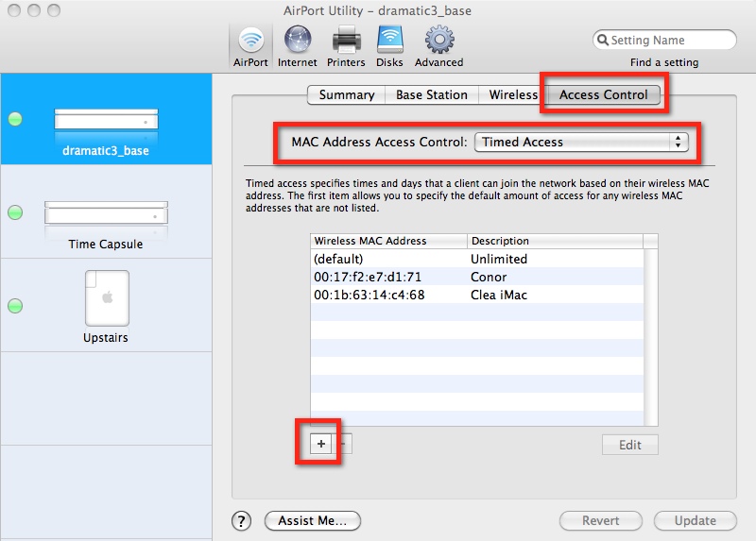The image size is (756, 541).
Task: Click the search magnifier in Setting Name
Action: point(603,41)
